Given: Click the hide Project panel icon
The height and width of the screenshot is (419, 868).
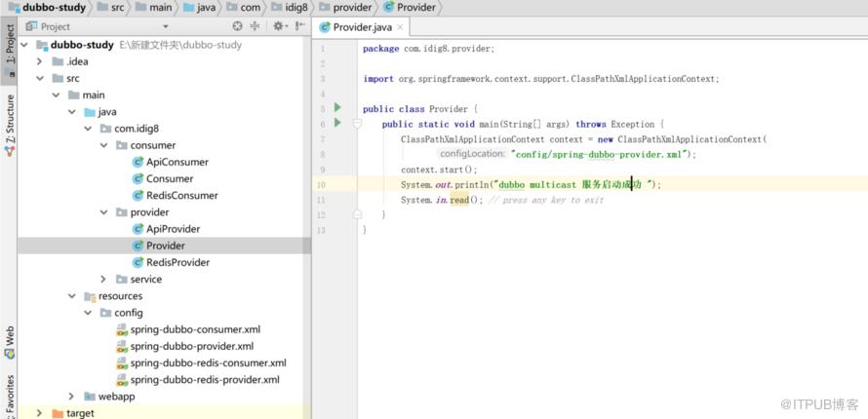Looking at the screenshot, I should (x=299, y=26).
